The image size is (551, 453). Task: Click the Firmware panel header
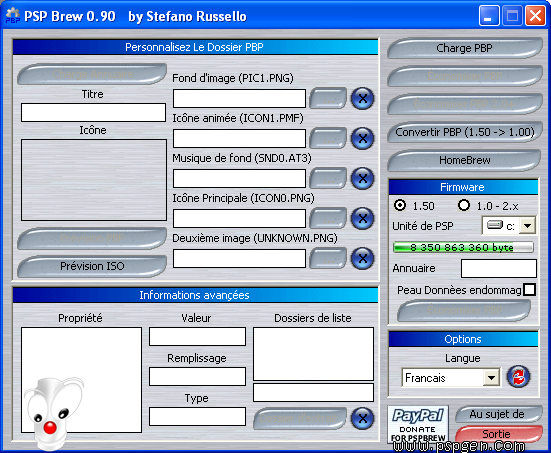(463, 187)
